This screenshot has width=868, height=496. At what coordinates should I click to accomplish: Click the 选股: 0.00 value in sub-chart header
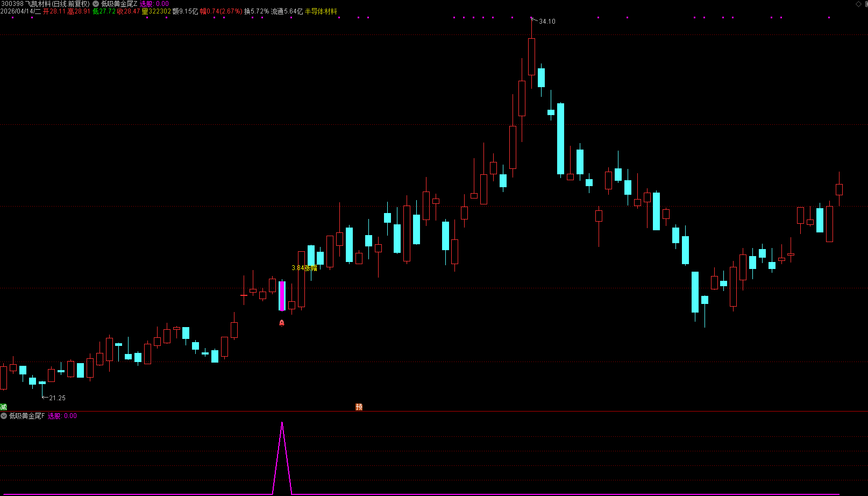click(62, 416)
